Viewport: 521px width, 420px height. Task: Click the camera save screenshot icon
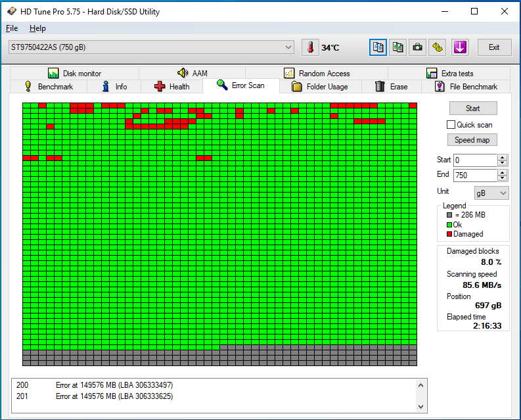[x=417, y=47]
